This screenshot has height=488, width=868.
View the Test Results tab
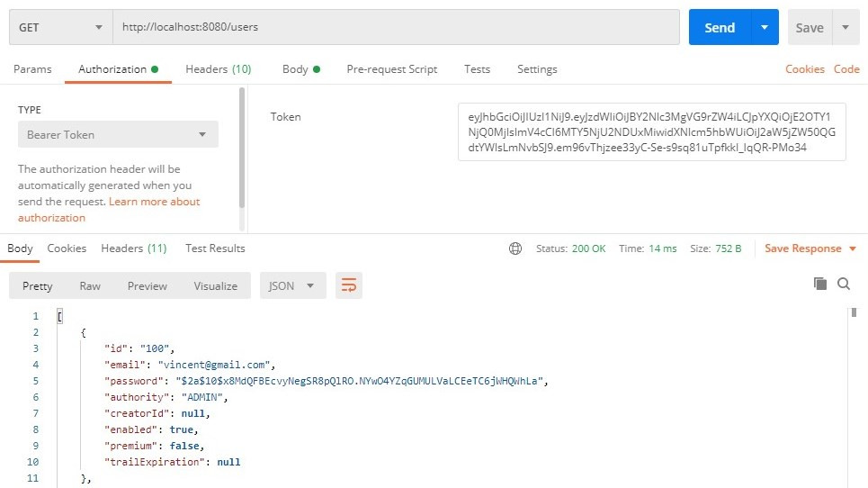(x=215, y=249)
